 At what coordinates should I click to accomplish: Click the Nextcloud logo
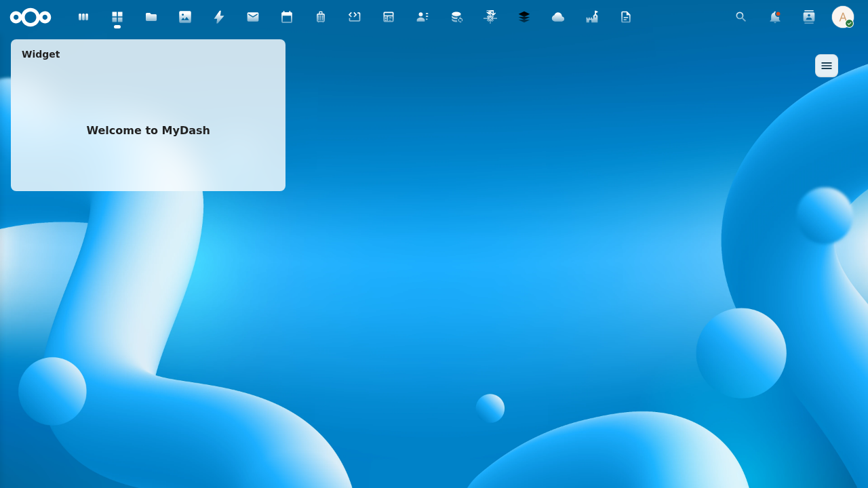(31, 17)
